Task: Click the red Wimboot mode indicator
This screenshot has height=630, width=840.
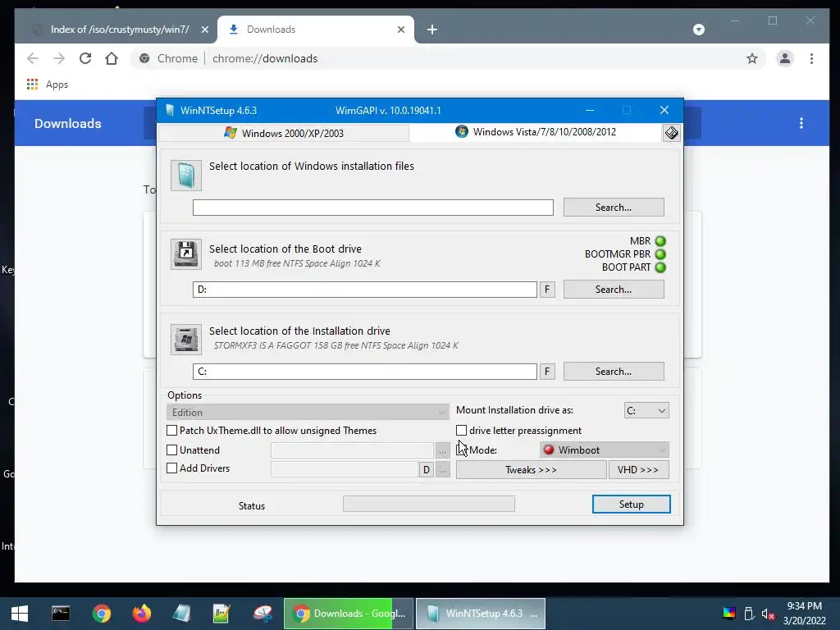Action: point(549,450)
